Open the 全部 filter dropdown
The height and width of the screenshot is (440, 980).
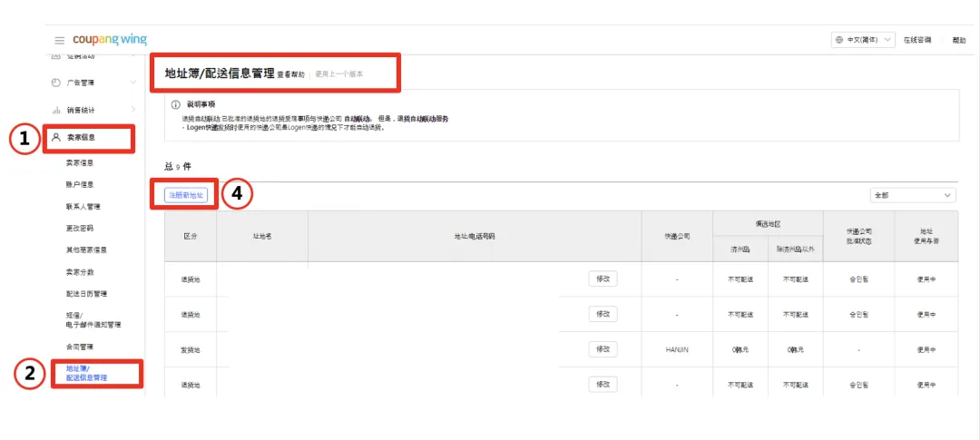click(x=913, y=196)
